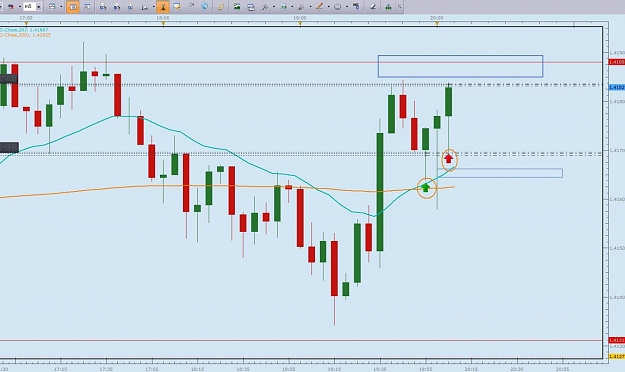Click the green tree icon near the toolbar end
625x372 pixels.
(x=388, y=6)
